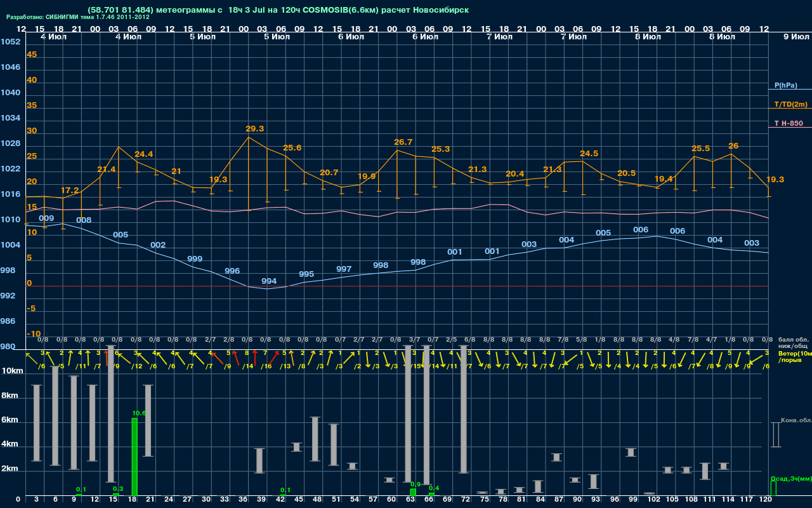The width and height of the screenshot is (812, 508).
Task: Click the convective cloud legend bar icon
Action: 775,435
